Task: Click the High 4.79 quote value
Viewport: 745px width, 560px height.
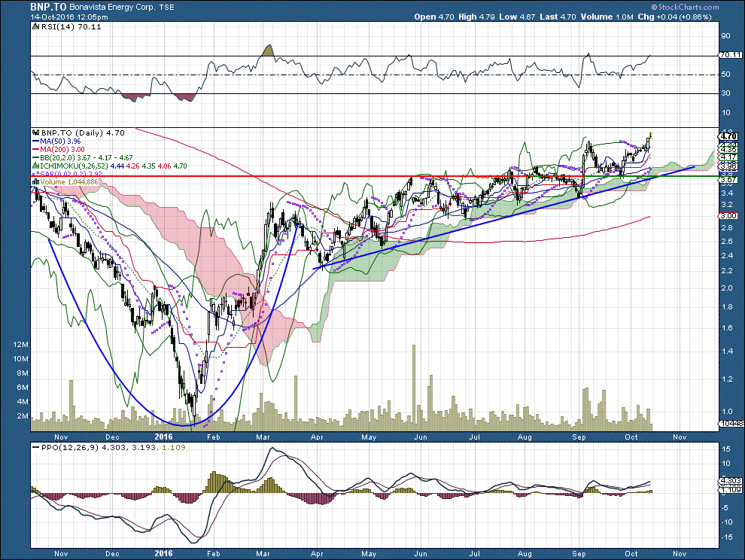Action: click(x=476, y=17)
